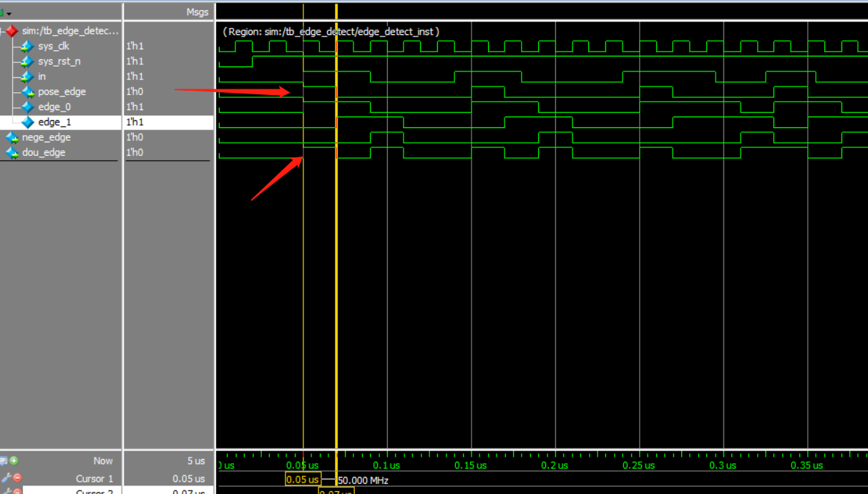Select the "Cursor 1" name label
The width and height of the screenshot is (868, 494).
(x=94, y=478)
